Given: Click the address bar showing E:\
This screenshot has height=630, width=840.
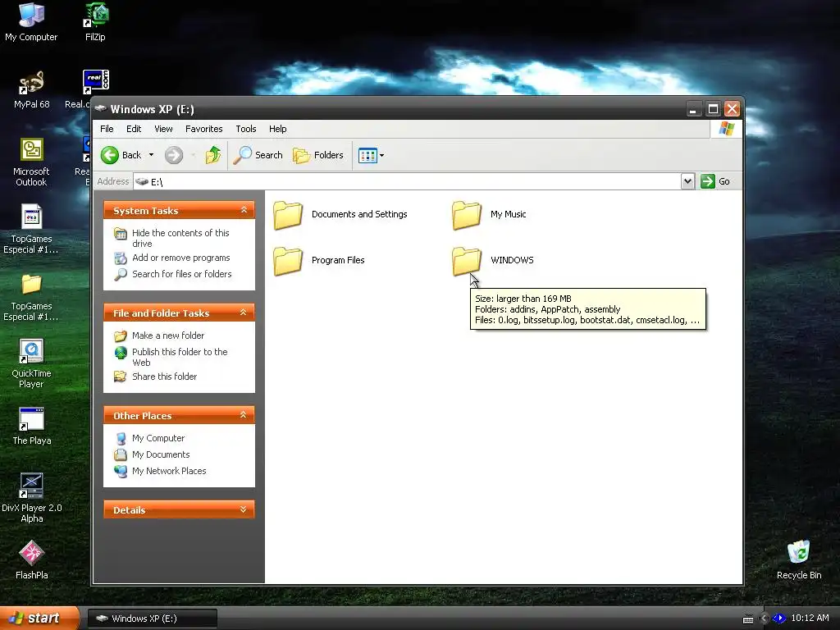Looking at the screenshot, I should (407, 181).
